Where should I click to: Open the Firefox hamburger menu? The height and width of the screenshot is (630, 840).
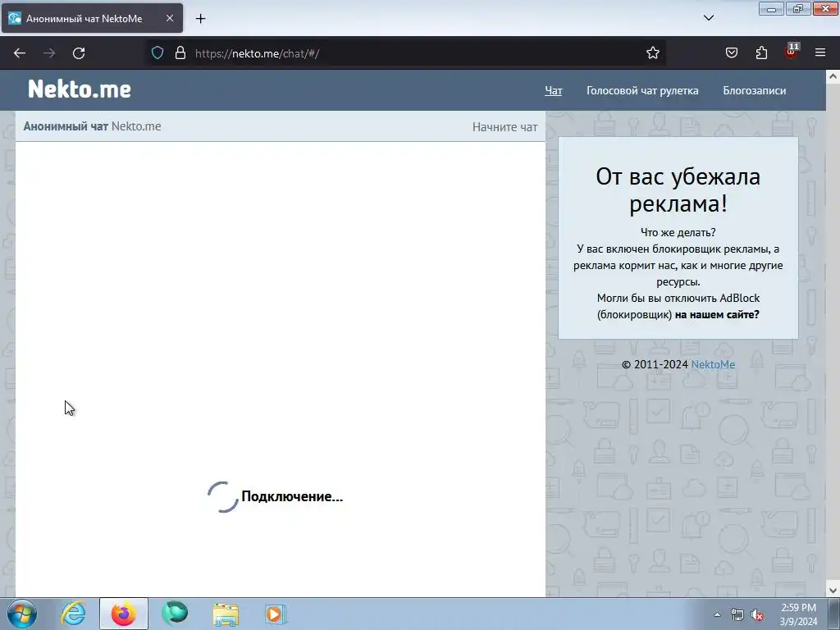[x=820, y=52]
